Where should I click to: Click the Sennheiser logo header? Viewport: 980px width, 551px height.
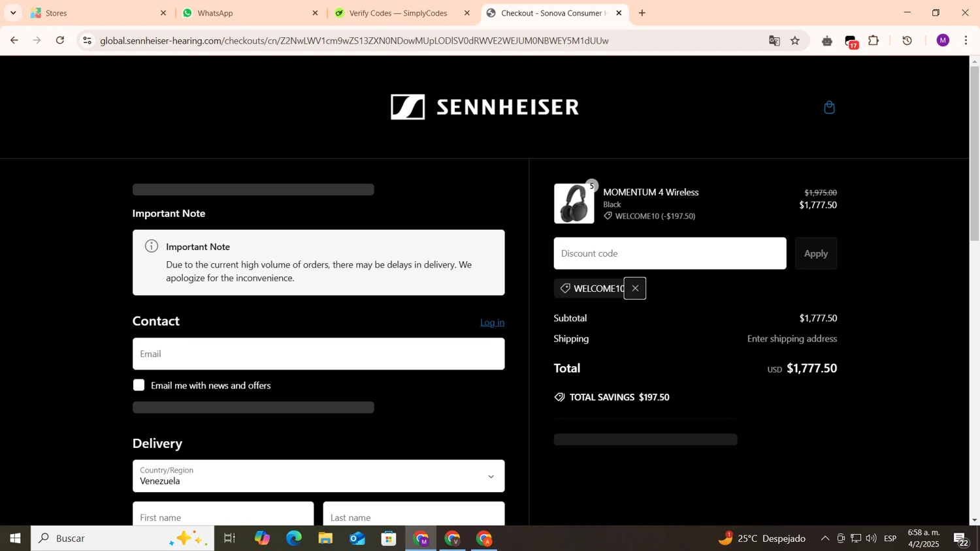click(484, 107)
